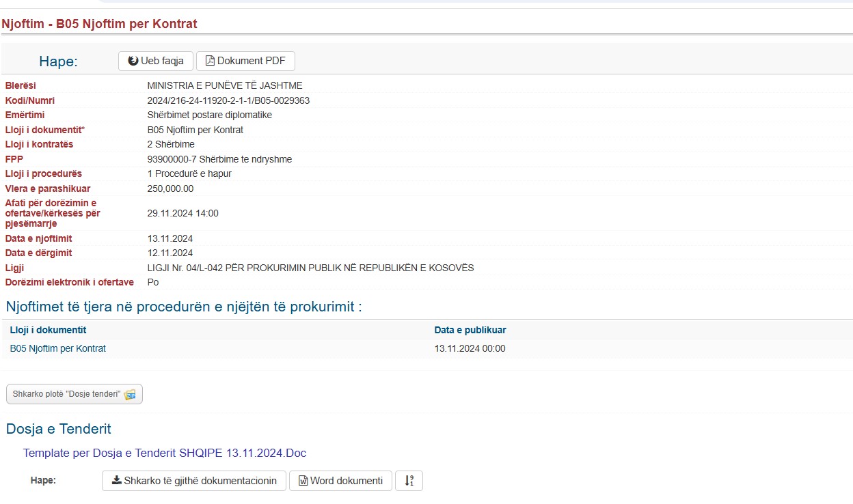Click the Shkarko plotë "Dosje tenderi" button
This screenshot has height=504, width=853.
[75, 394]
